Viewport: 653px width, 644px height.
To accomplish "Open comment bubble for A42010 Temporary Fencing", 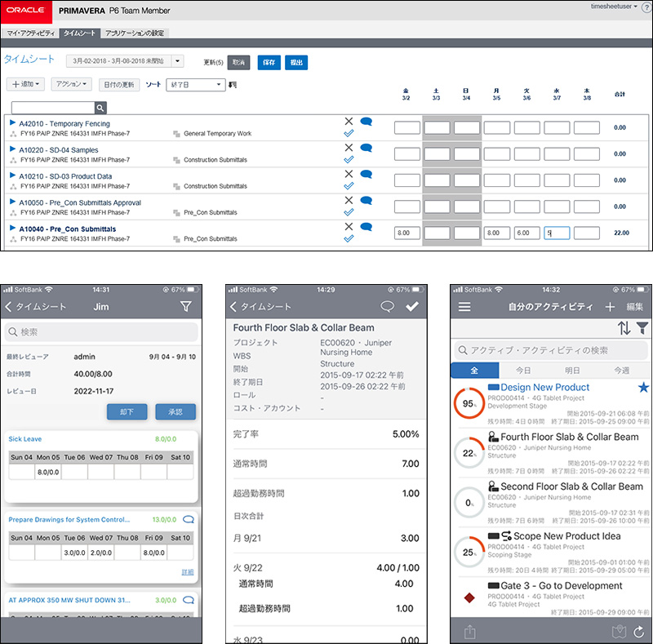I will [x=366, y=122].
